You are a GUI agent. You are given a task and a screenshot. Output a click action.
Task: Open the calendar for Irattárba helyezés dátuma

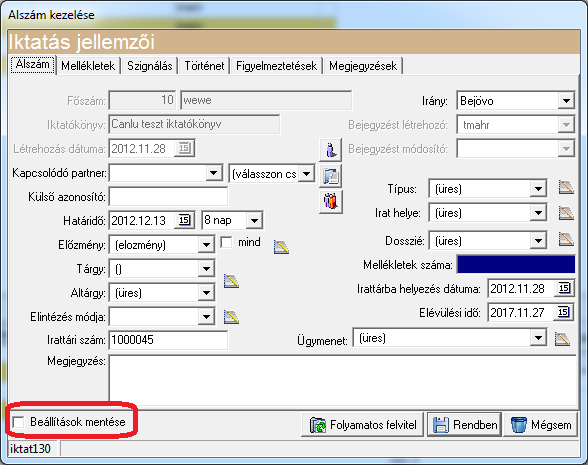[564, 288]
